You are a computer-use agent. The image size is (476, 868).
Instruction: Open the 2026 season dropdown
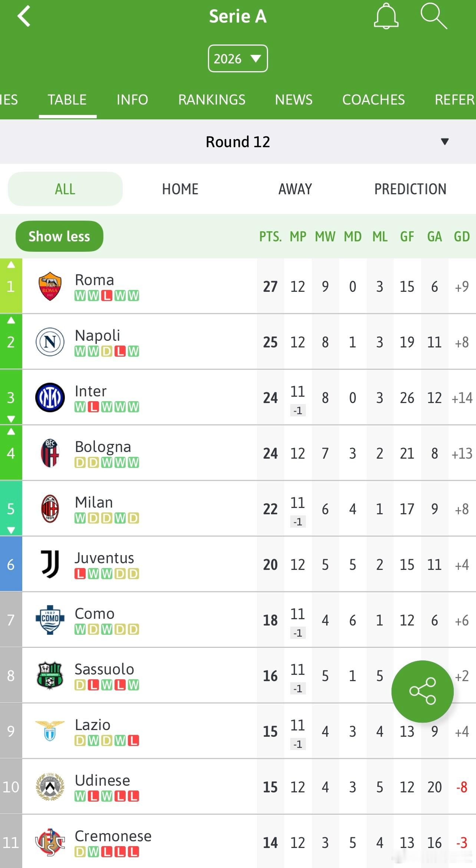click(238, 59)
